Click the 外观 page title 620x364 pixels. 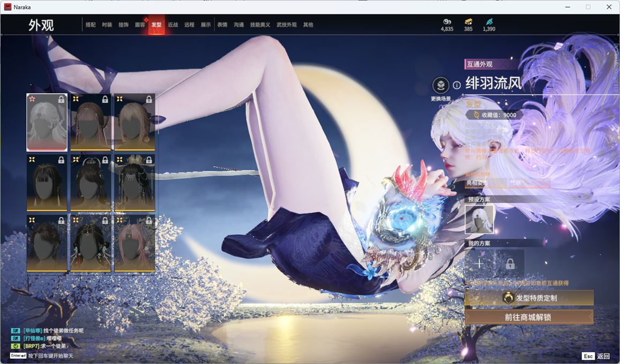(x=41, y=25)
